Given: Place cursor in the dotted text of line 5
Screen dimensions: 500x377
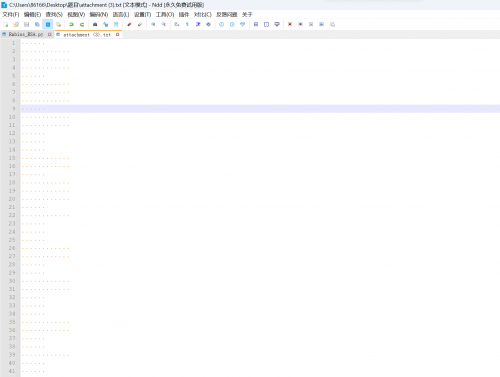Looking at the screenshot, I should click(33, 76).
